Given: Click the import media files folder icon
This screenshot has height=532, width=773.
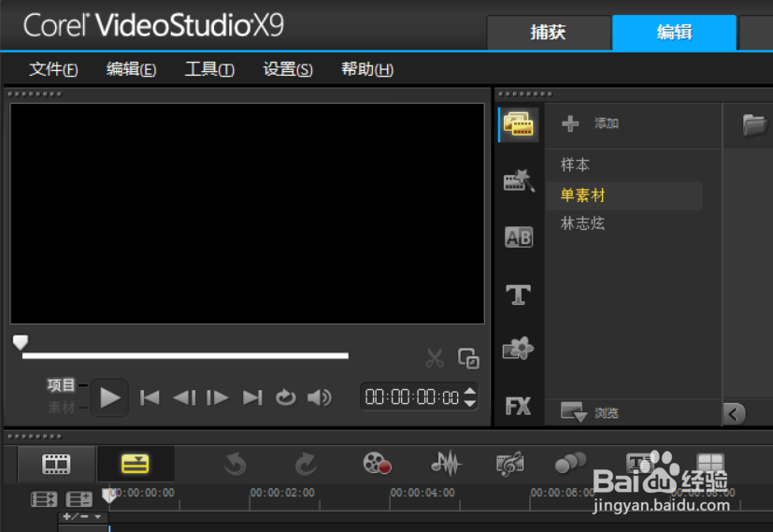Looking at the screenshot, I should pyautogui.click(x=754, y=125).
